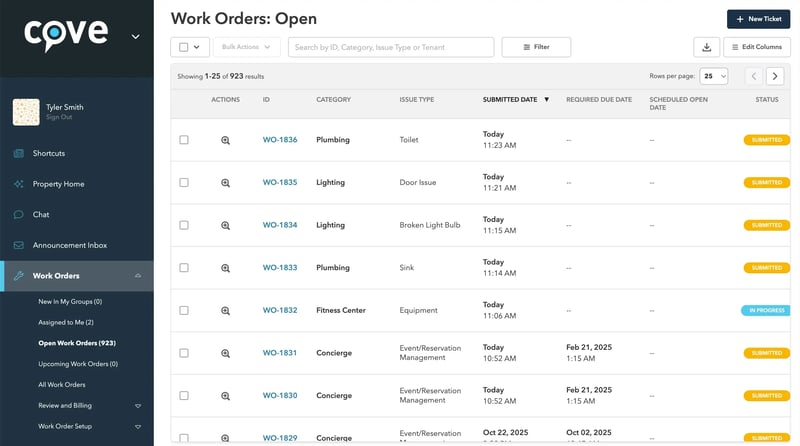800x446 pixels.
Task: Open the Bulk Actions dropdown
Action: click(246, 47)
